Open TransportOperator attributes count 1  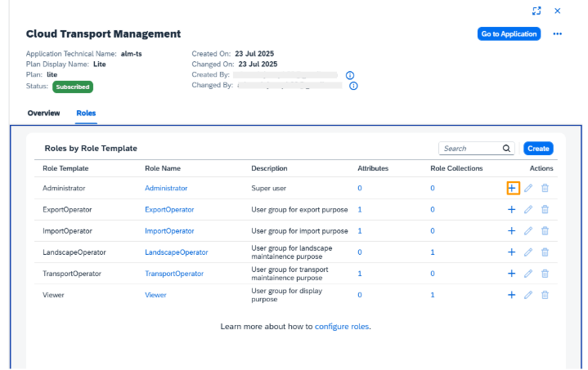[x=360, y=274]
